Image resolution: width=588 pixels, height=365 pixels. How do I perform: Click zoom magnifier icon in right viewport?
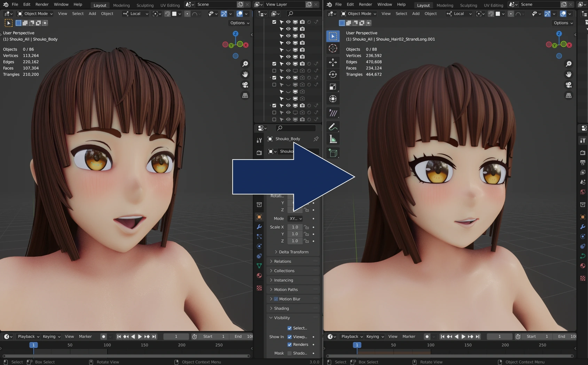click(569, 64)
